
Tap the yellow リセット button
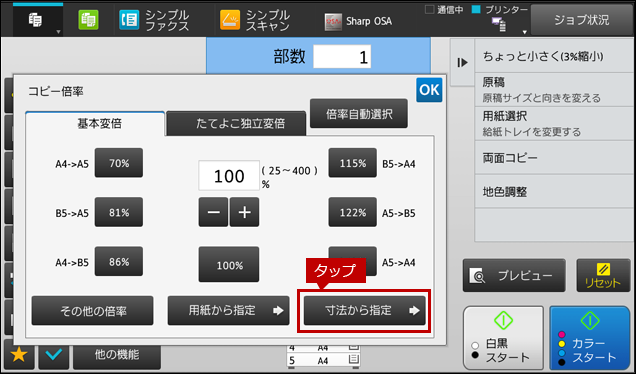(603, 275)
